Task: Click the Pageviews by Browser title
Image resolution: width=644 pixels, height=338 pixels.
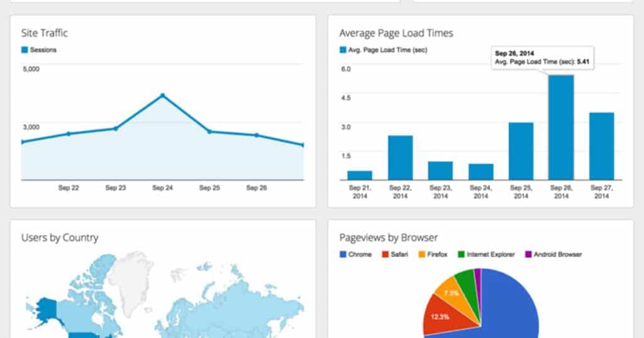Action: tap(388, 237)
